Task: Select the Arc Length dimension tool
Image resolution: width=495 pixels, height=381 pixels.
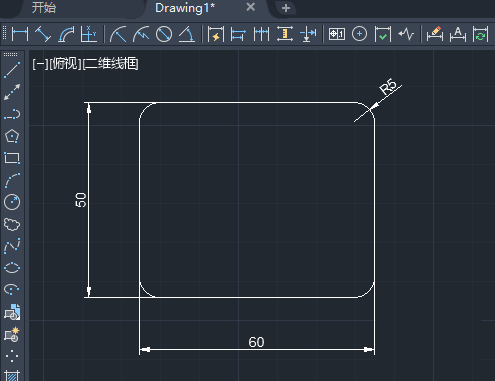Action: tap(66, 34)
